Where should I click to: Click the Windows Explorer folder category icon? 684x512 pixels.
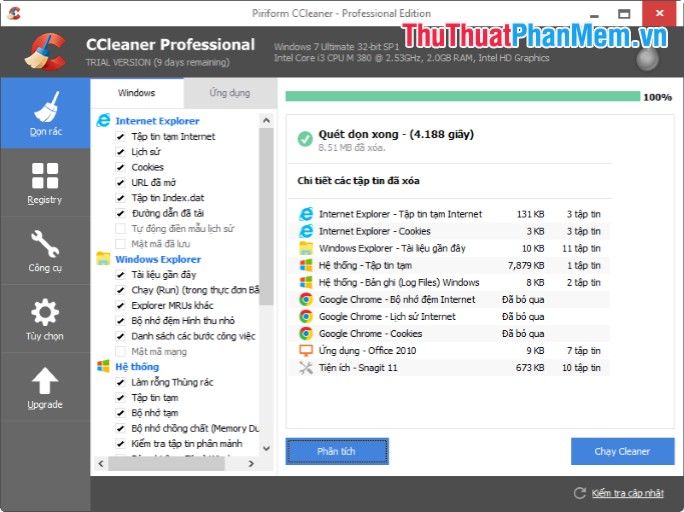[103, 259]
